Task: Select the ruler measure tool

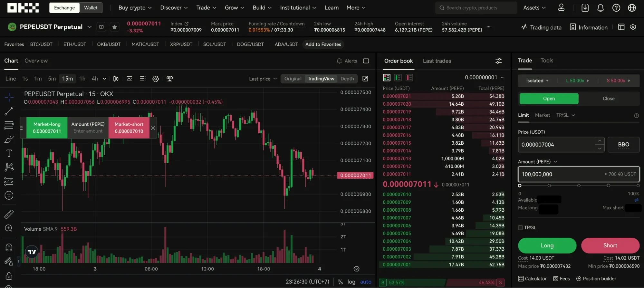Action: [9, 214]
